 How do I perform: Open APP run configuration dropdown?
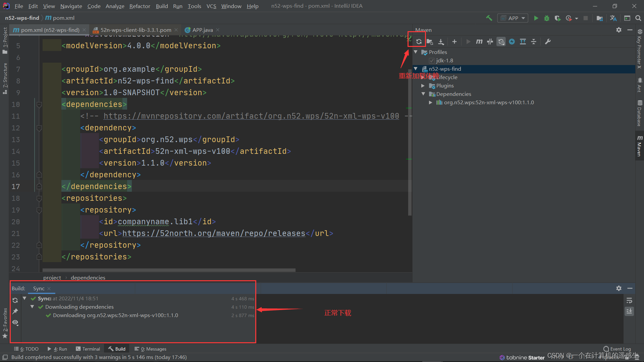513,18
